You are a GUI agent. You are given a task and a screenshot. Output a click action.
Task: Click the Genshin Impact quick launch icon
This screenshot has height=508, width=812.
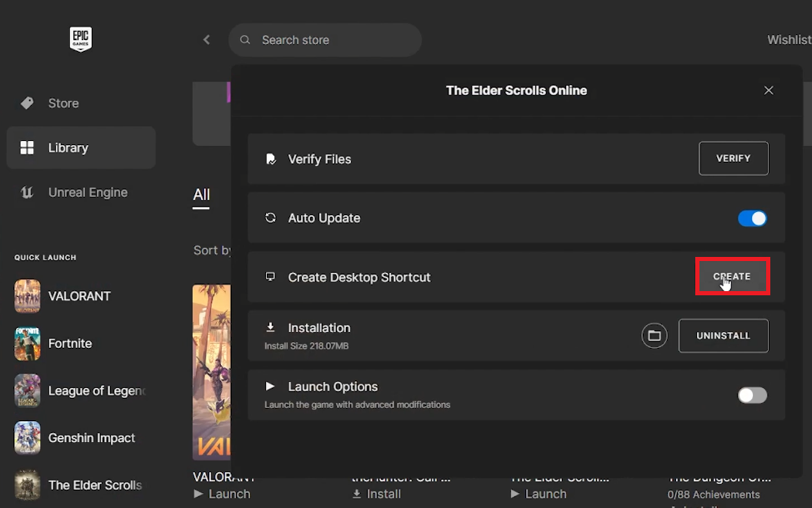pyautogui.click(x=27, y=438)
